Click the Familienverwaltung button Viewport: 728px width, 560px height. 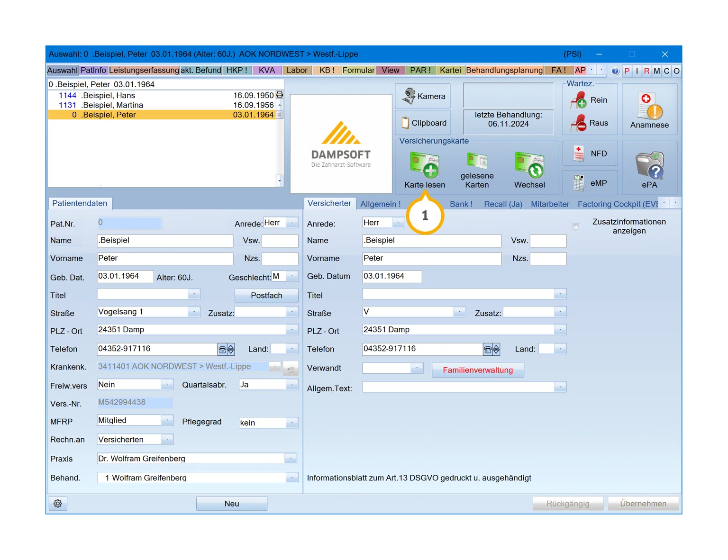[x=478, y=370]
